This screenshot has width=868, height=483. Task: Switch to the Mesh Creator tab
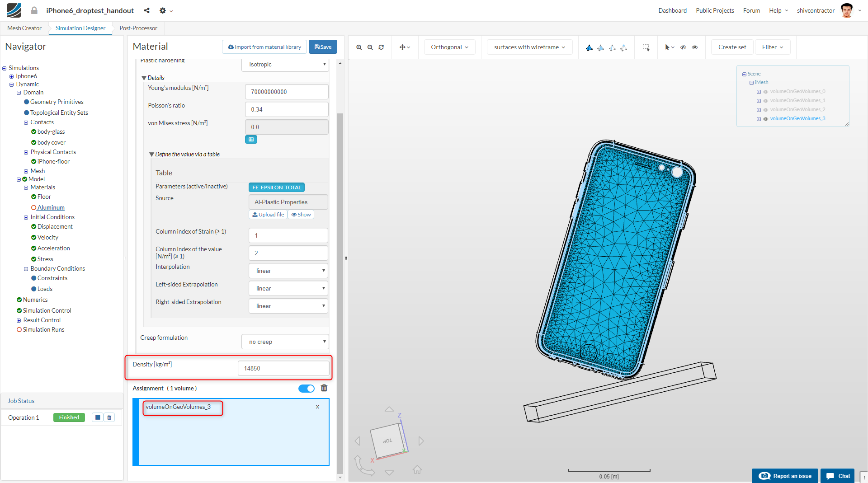24,28
